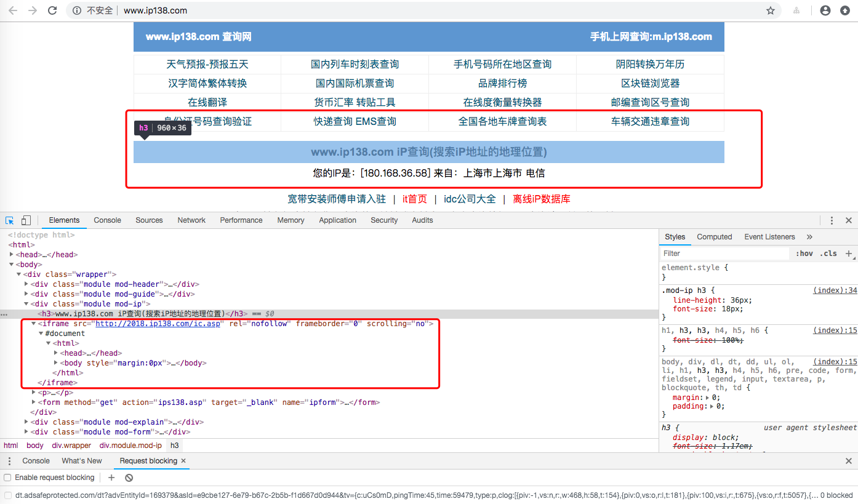Viewport: 858px width, 504px height.
Task: Bookmark this page with the star icon
Action: 770,10
